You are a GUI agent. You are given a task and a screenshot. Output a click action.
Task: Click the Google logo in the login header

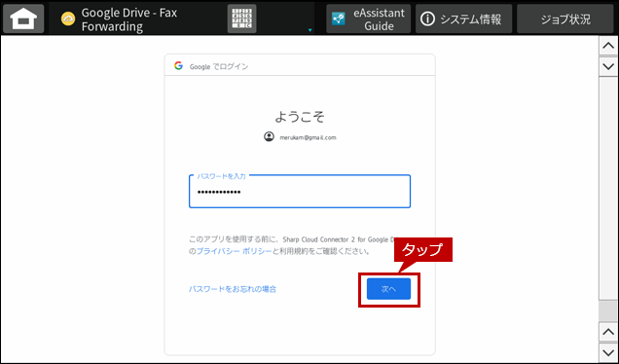(178, 66)
